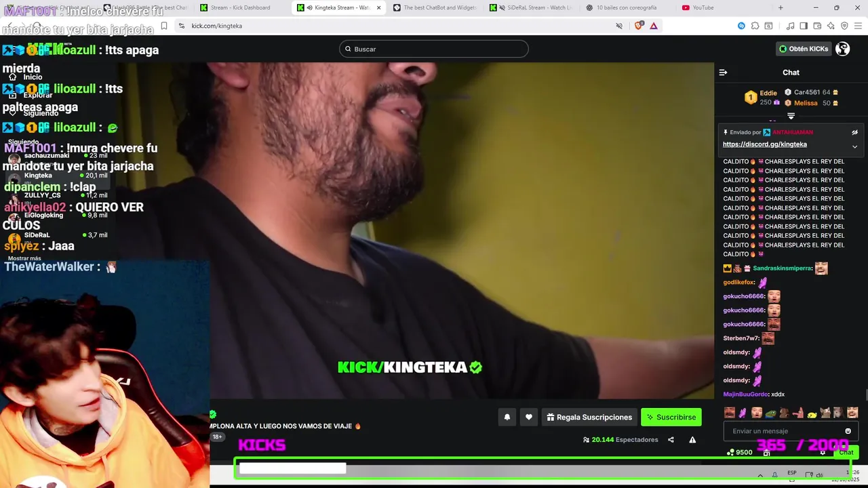Viewport: 868px width, 488px height.
Task: Open Brave Shields lion icon
Action: coord(639,26)
